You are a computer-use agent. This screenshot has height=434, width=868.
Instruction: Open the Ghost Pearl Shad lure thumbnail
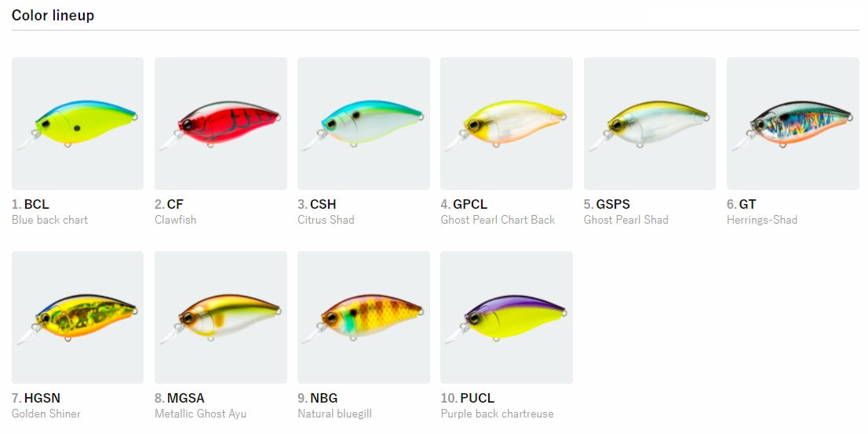(x=649, y=123)
